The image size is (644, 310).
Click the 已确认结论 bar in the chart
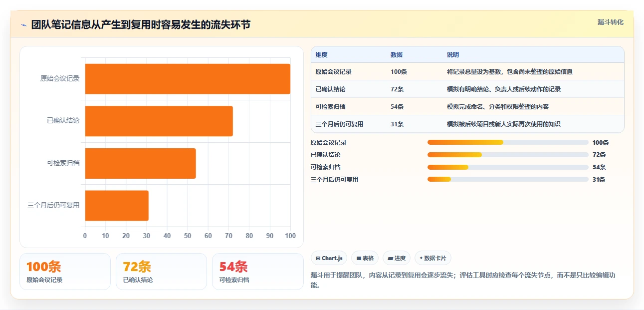tap(159, 121)
